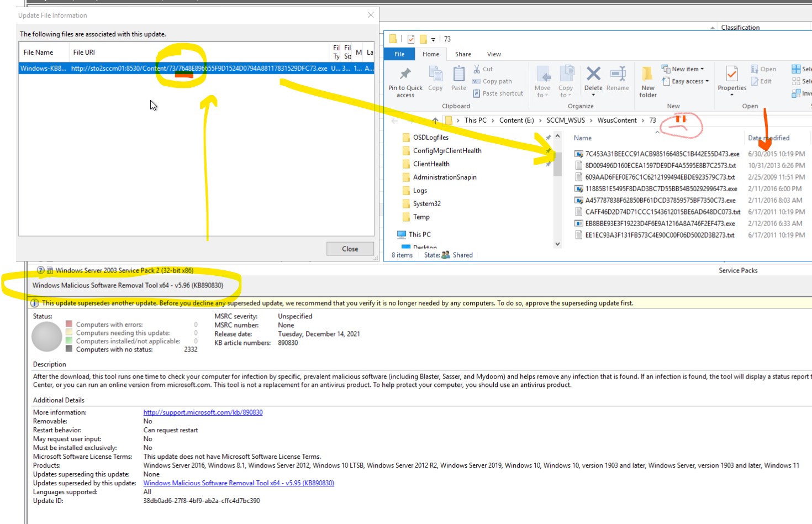Select file EB8BBE93E3F19223D4F6E9A1216A8A746F2EF473.exe
This screenshot has height=524, width=812.
[660, 224]
